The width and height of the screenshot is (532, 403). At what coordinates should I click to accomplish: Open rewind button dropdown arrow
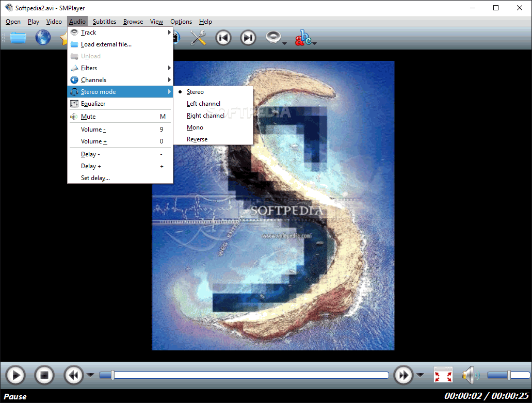pos(90,375)
